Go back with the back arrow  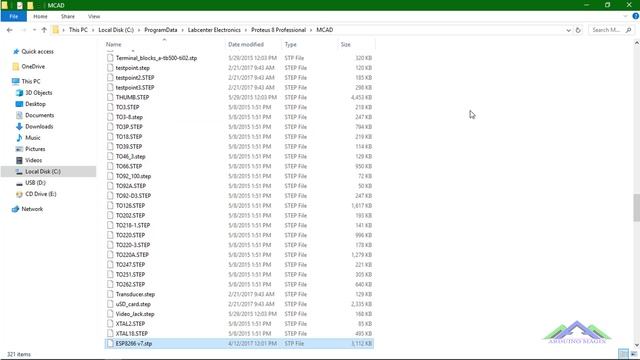[x=10, y=30]
